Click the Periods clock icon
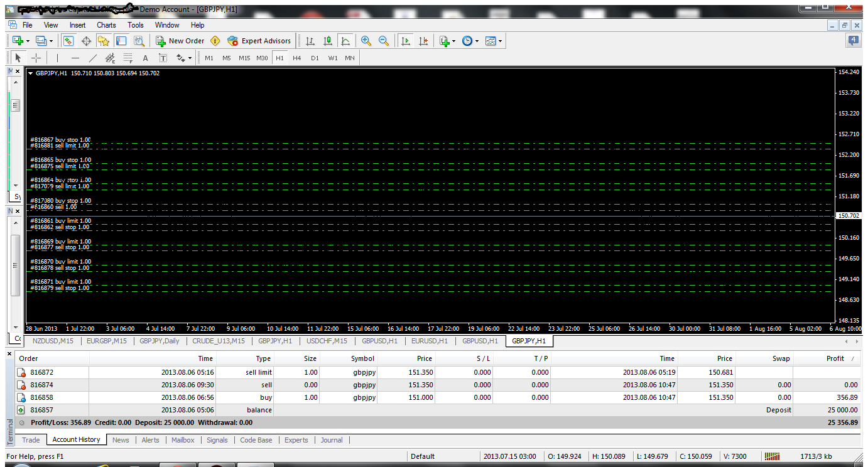The width and height of the screenshot is (868, 467). click(x=467, y=41)
